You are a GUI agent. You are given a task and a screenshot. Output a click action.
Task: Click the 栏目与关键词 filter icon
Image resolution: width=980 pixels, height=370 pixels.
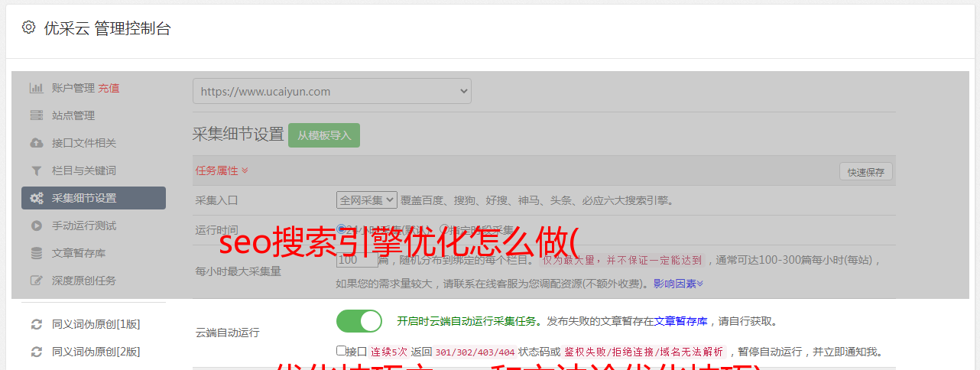click(36, 170)
